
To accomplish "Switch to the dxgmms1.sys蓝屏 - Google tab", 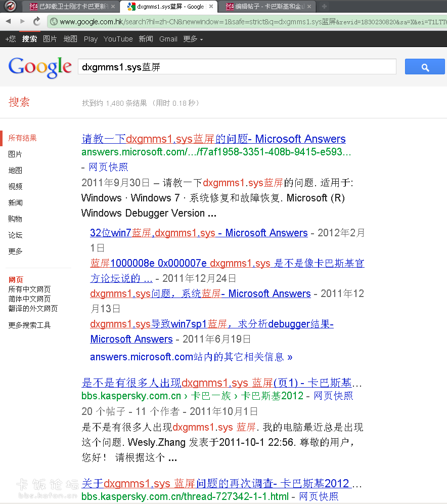I will click(x=168, y=7).
